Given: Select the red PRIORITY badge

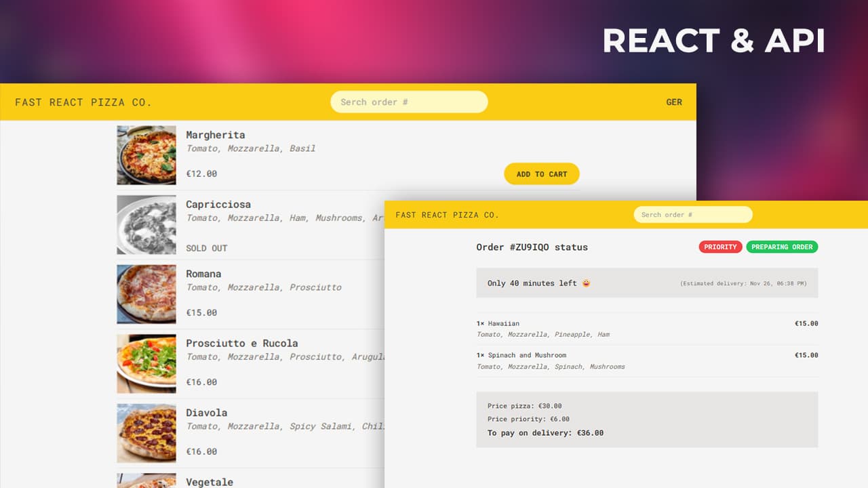Looking at the screenshot, I should [x=720, y=247].
